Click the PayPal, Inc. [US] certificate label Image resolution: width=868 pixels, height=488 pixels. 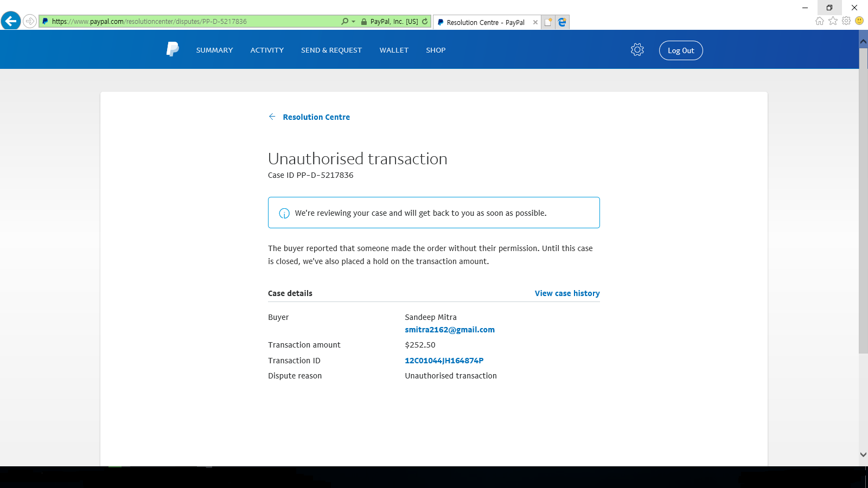394,22
